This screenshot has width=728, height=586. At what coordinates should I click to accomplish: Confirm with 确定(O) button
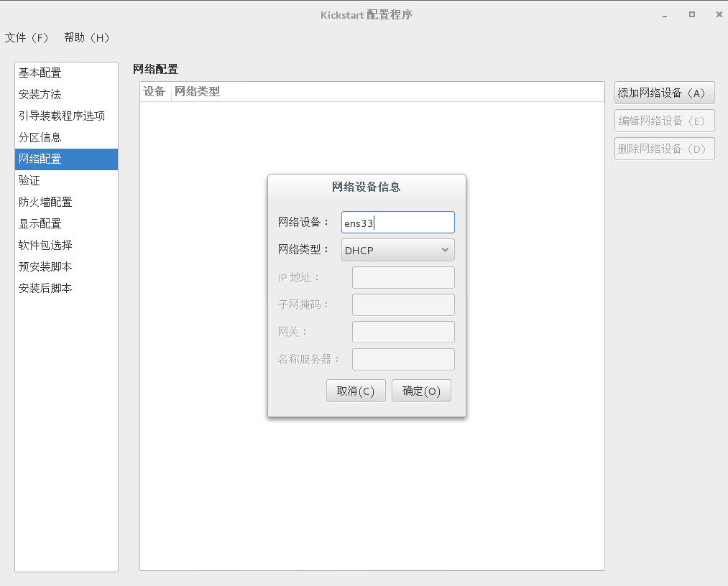tap(421, 391)
